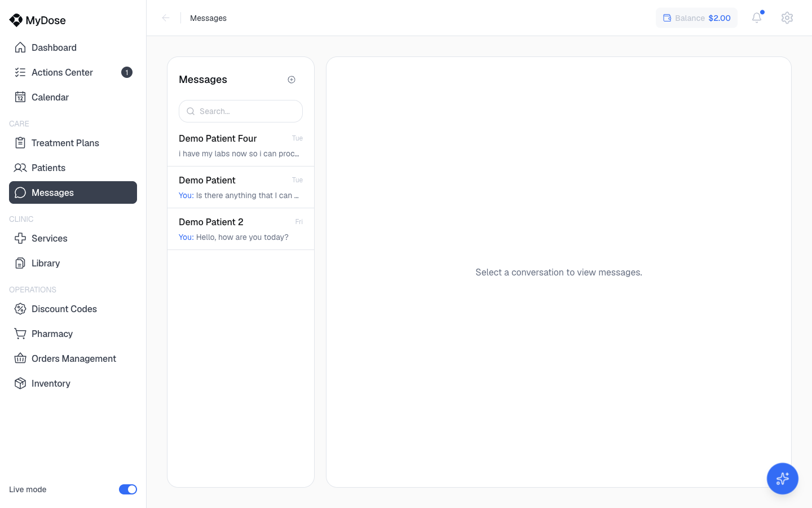Viewport: 812px width, 508px height.
Task: Open settings gear icon
Action: 787,18
